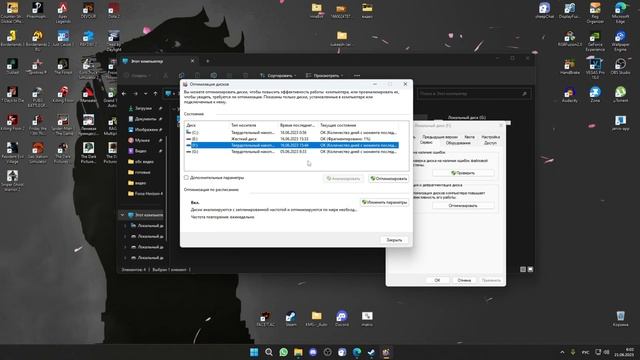
Task: Open Apex Legends desktop shortcut
Action: (x=62, y=12)
